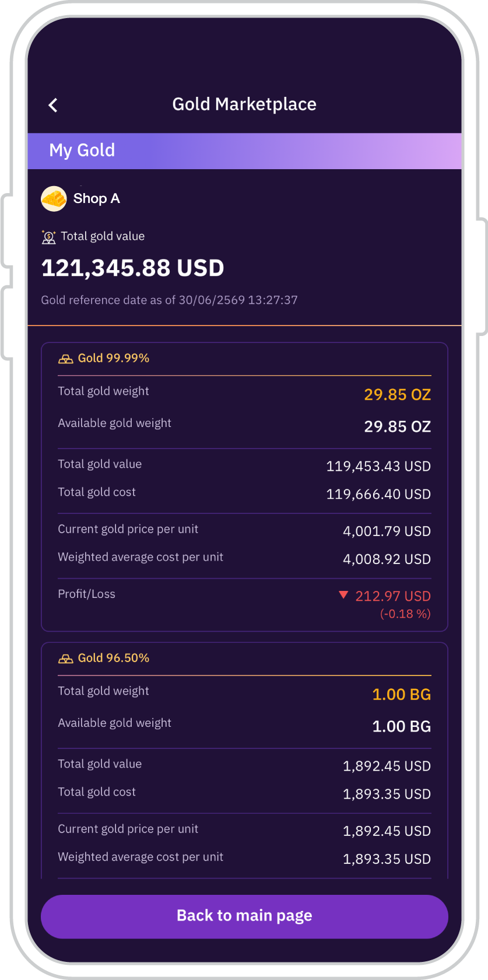
Task: Tap the 1.00 BG total gold weight
Action: pyautogui.click(x=402, y=695)
